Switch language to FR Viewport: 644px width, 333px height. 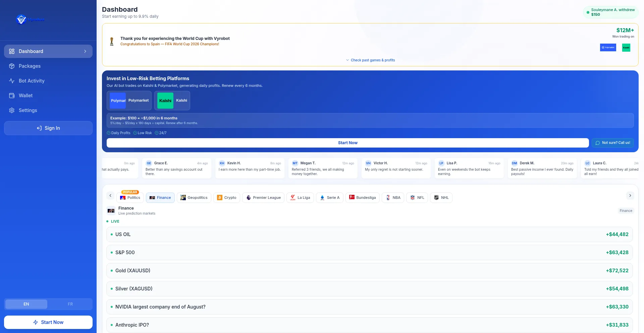click(70, 304)
